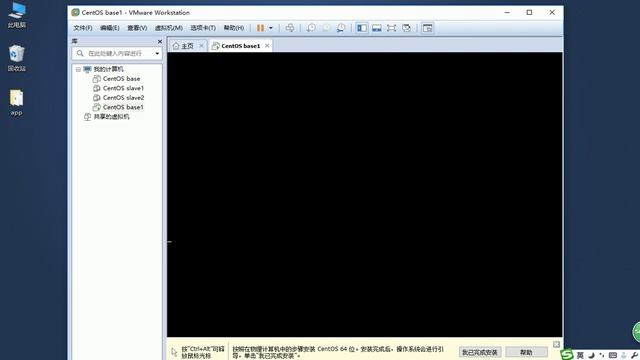Open the snapshot manager icon
Screen dimensions: 640x360
click(340, 28)
